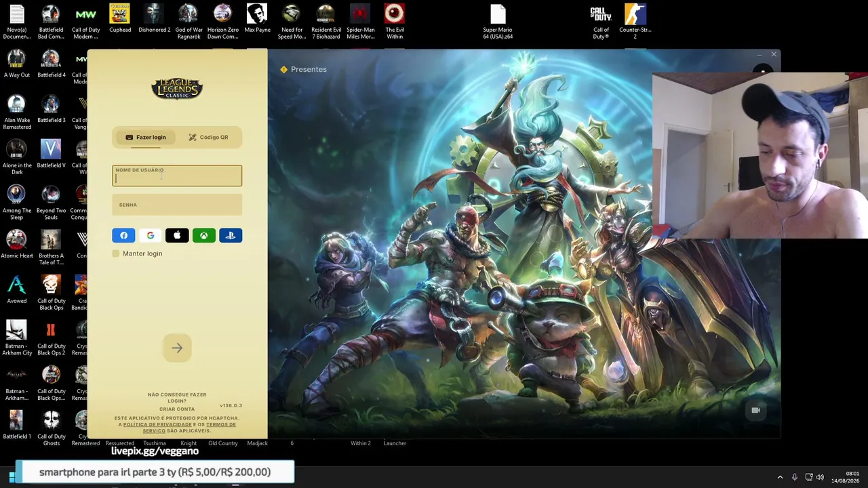Screen dimensions: 868x488
Task: Select the Cuphead desktop icon
Action: tap(120, 19)
